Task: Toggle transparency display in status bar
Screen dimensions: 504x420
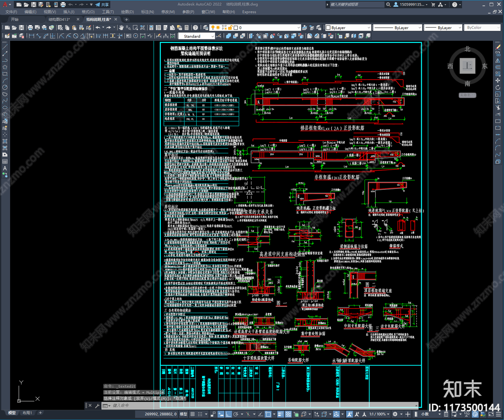Action: pos(288,414)
